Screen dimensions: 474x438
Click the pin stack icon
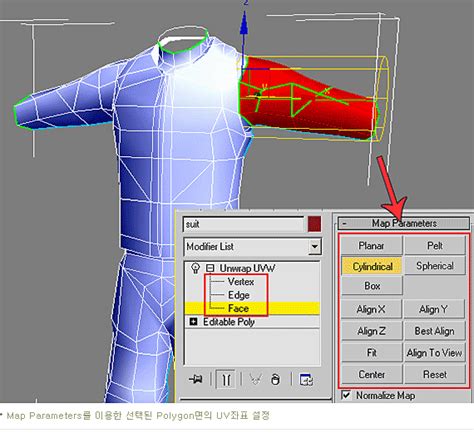click(x=196, y=379)
